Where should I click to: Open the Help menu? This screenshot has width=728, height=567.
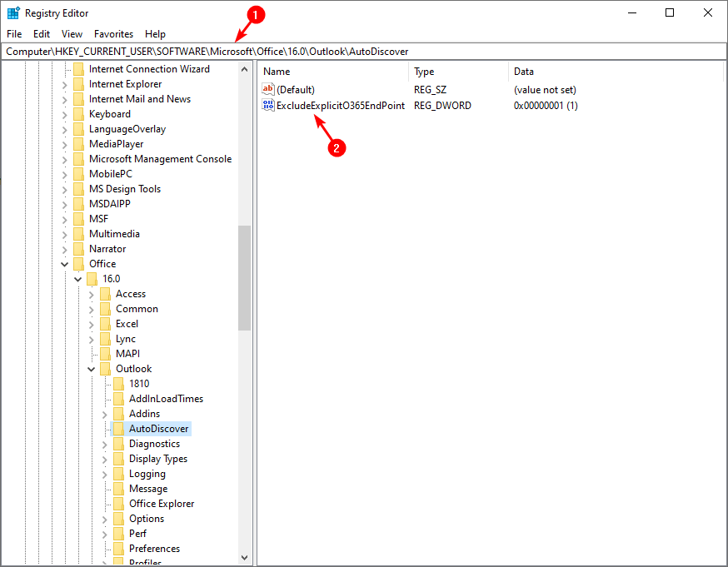pyautogui.click(x=155, y=34)
